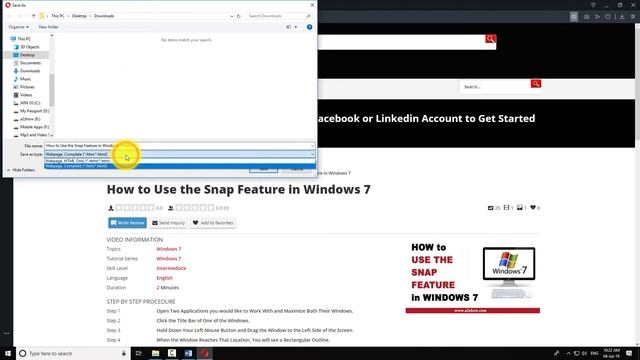Refresh the Downloads folder in Save As dialog
640x360 pixels.
click(x=239, y=16)
